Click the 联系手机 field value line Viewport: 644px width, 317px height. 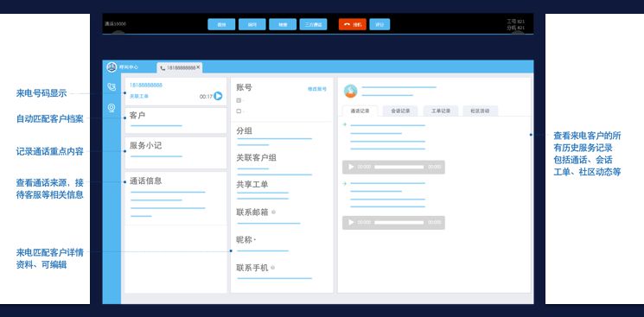tap(274, 278)
